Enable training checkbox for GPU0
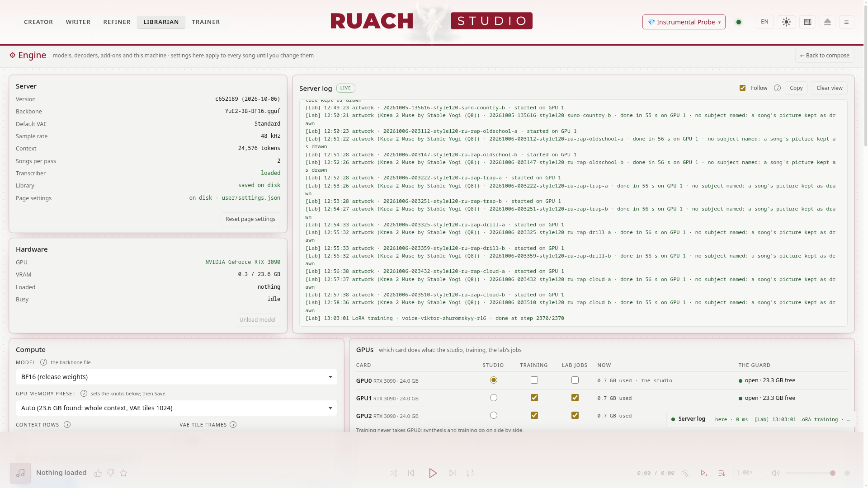Image resolution: width=868 pixels, height=488 pixels. (x=534, y=380)
